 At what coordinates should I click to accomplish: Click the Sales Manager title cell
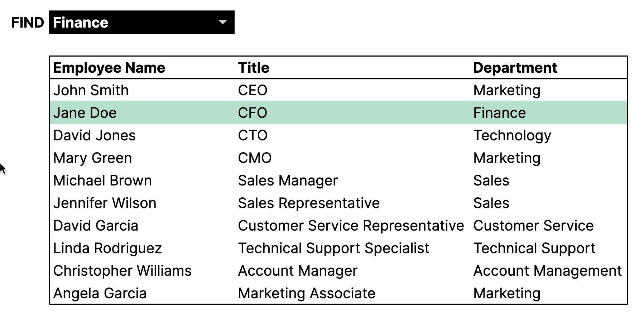(x=288, y=180)
